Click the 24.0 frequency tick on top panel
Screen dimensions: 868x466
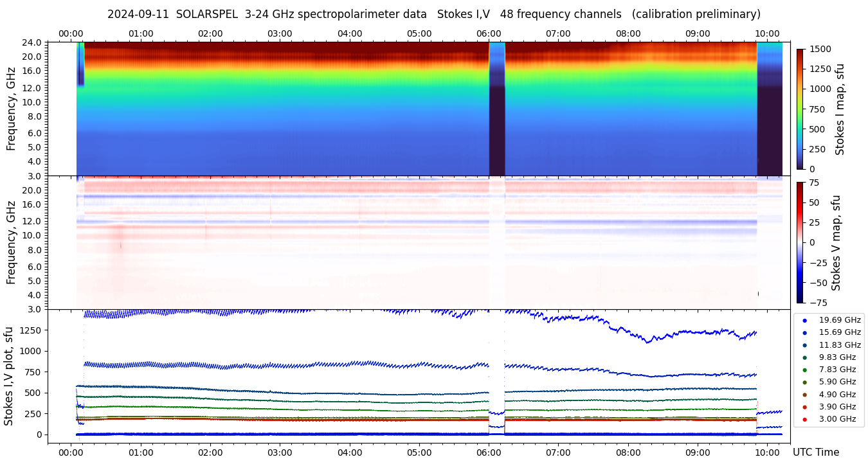click(x=32, y=42)
